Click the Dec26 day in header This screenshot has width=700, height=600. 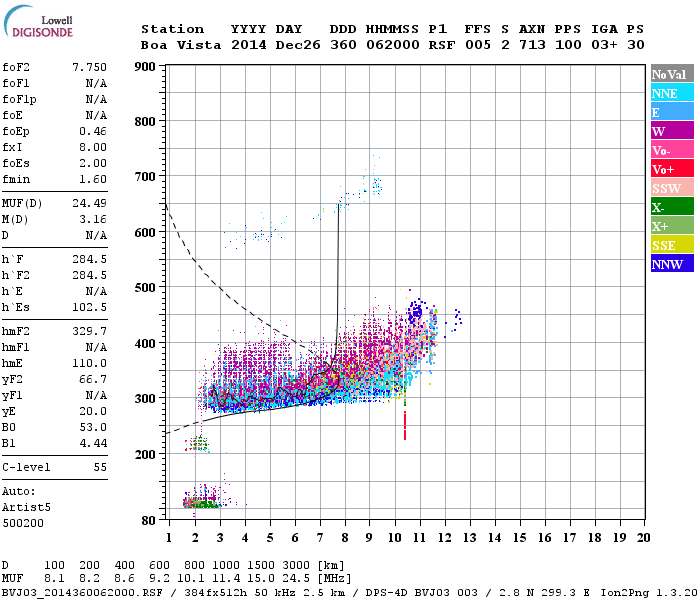coord(298,45)
